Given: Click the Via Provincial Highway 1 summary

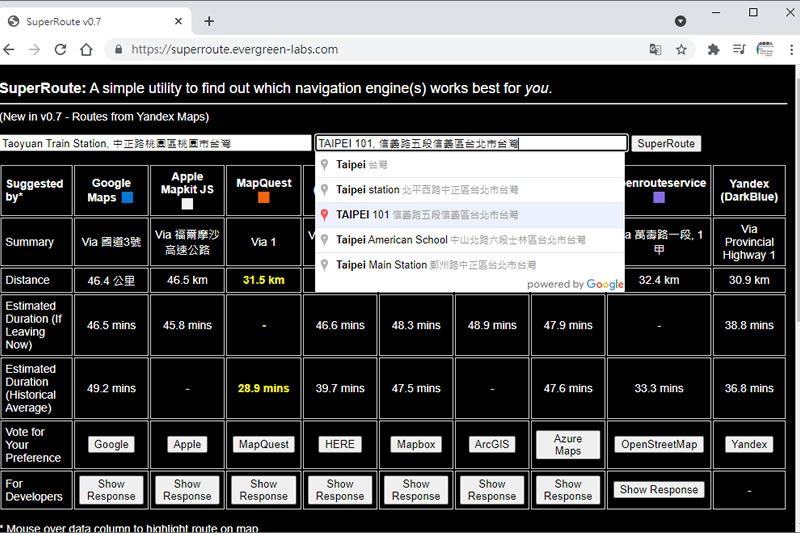Looking at the screenshot, I should [x=749, y=242].
